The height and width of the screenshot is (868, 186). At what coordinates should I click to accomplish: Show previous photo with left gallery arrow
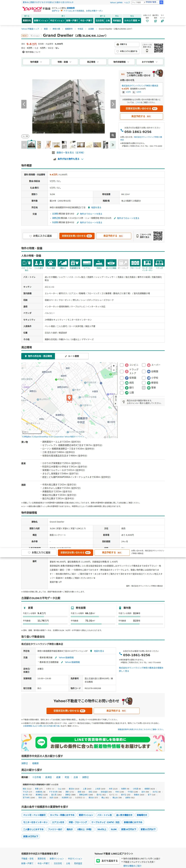(x=24, y=104)
